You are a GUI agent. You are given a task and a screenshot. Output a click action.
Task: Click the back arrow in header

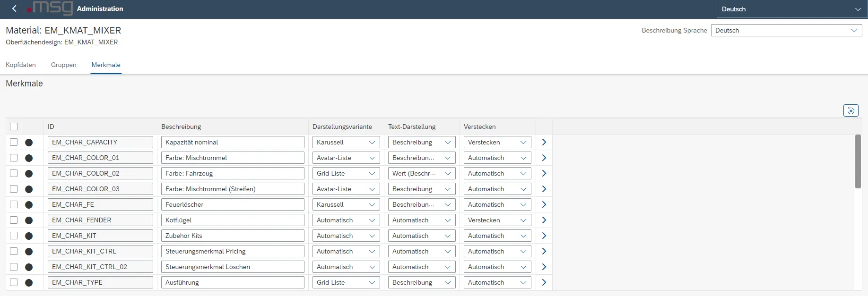point(14,8)
